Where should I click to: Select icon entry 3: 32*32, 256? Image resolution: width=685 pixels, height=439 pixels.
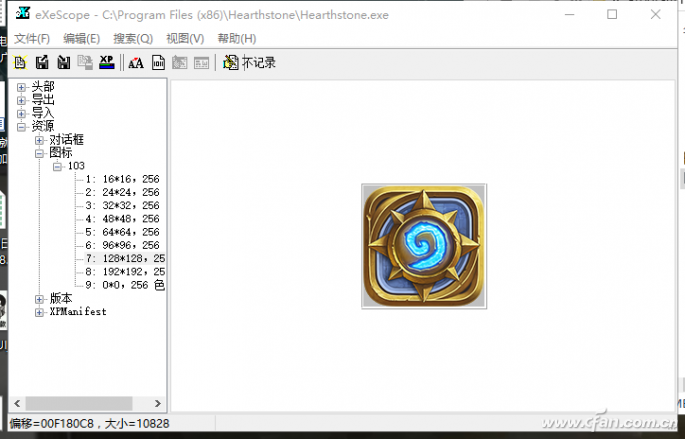coord(122,205)
